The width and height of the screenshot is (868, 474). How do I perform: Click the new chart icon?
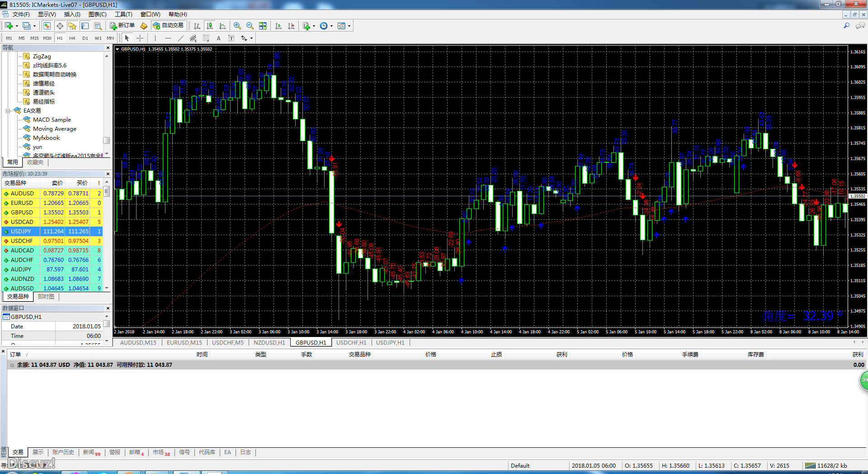point(9,26)
